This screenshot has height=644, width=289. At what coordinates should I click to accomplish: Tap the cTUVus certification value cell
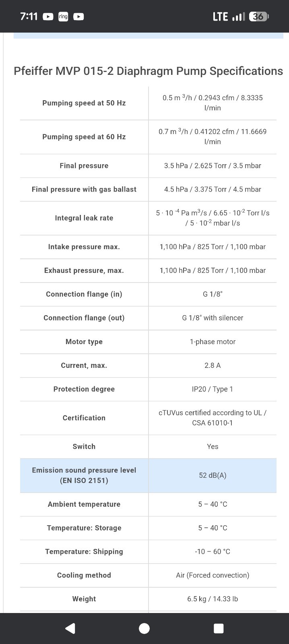(213, 418)
